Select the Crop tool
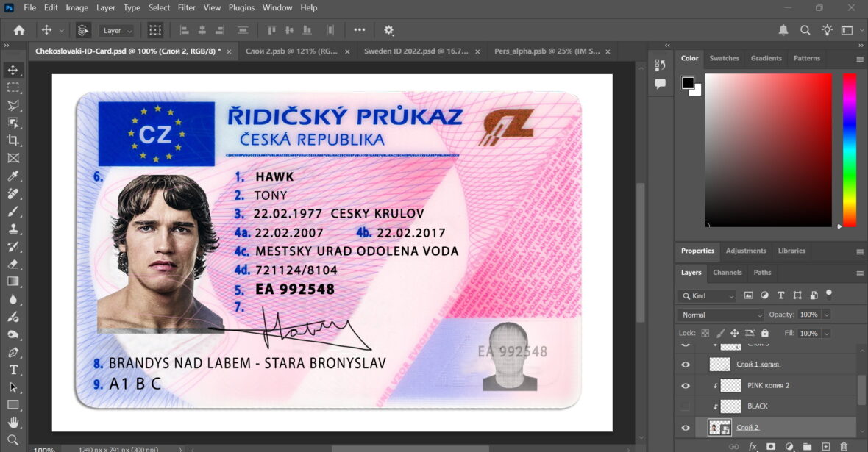Viewport: 868px width, 452px height. coord(13,140)
